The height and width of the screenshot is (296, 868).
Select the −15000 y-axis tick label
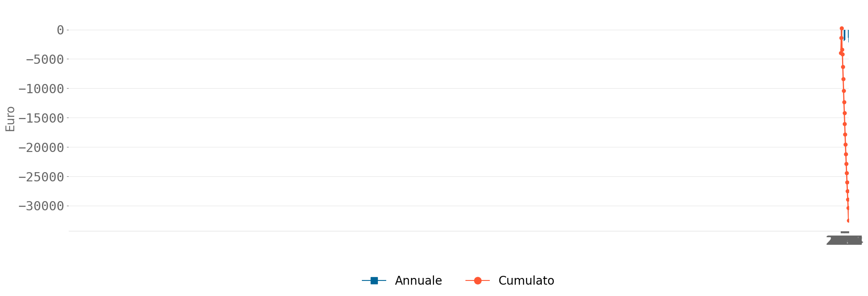point(41,118)
